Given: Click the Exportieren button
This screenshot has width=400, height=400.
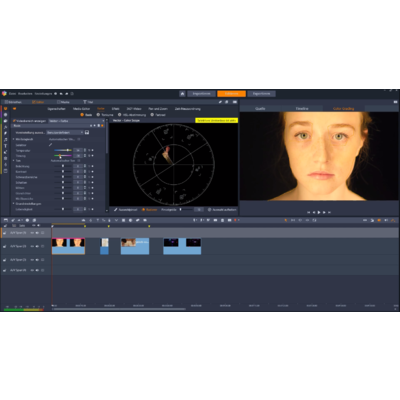Looking at the screenshot, I should pyautogui.click(x=261, y=94).
